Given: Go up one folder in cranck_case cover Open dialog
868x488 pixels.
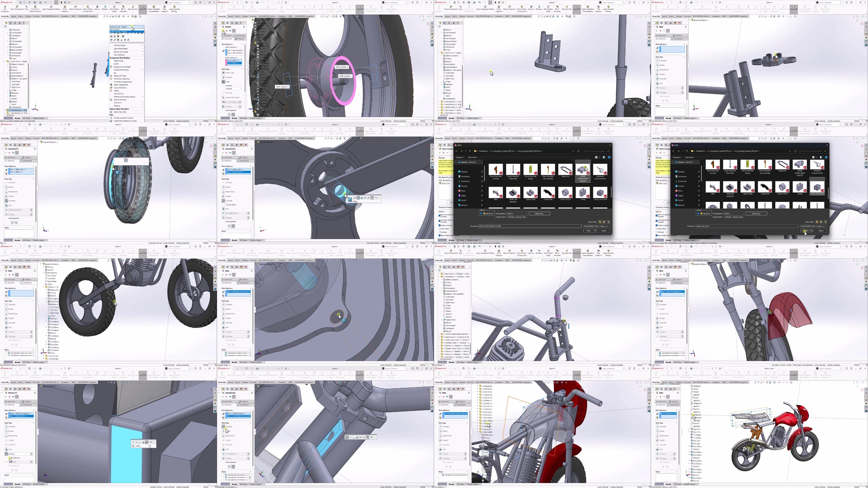Looking at the screenshot, I should [x=687, y=151].
